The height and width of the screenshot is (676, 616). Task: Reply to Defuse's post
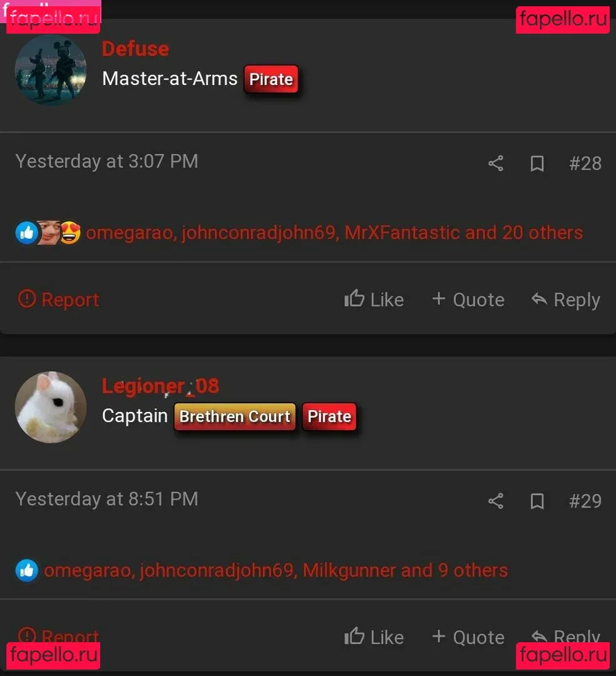coord(565,299)
